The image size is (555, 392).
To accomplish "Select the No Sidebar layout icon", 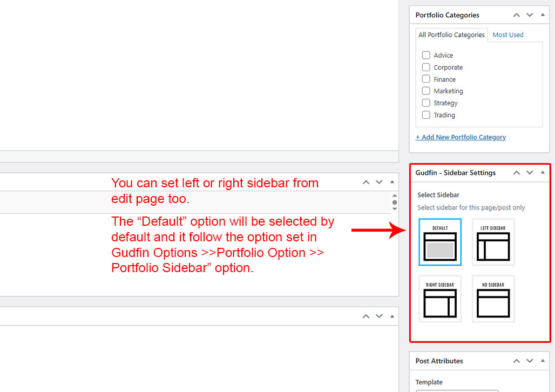I will pyautogui.click(x=493, y=299).
